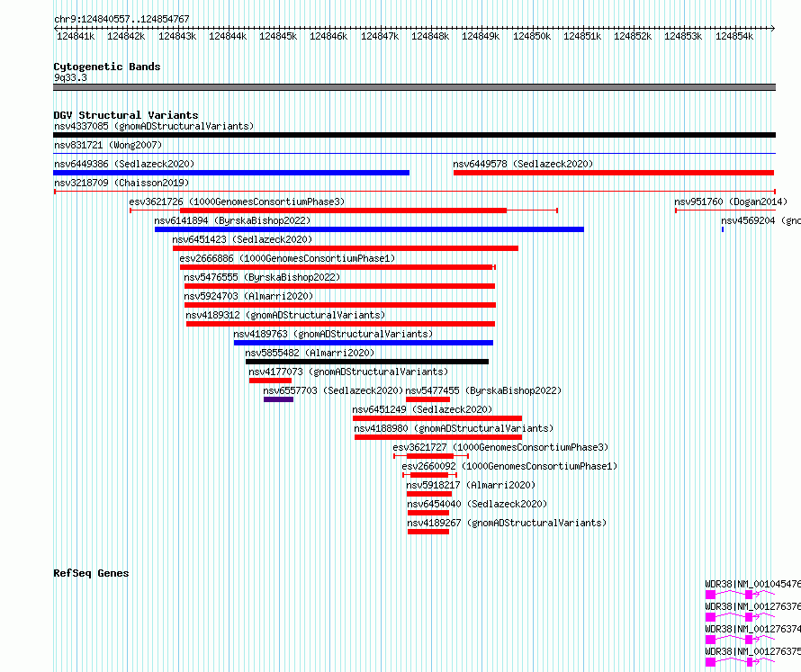This screenshot has height=672, width=801.
Task: Open nsv6141894 ByrskaBishop2022 label
Action: tap(232, 220)
